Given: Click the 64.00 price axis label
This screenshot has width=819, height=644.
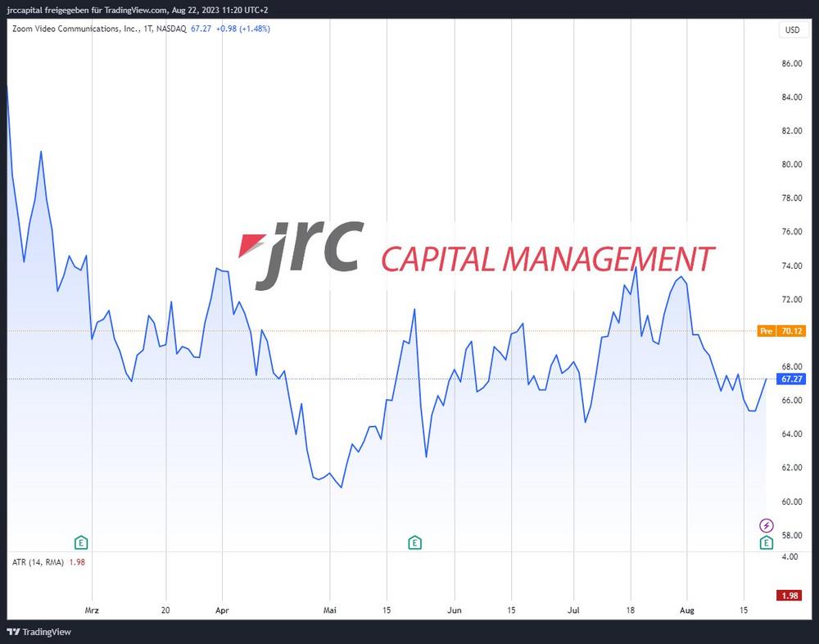Looking at the screenshot, I should point(792,434).
